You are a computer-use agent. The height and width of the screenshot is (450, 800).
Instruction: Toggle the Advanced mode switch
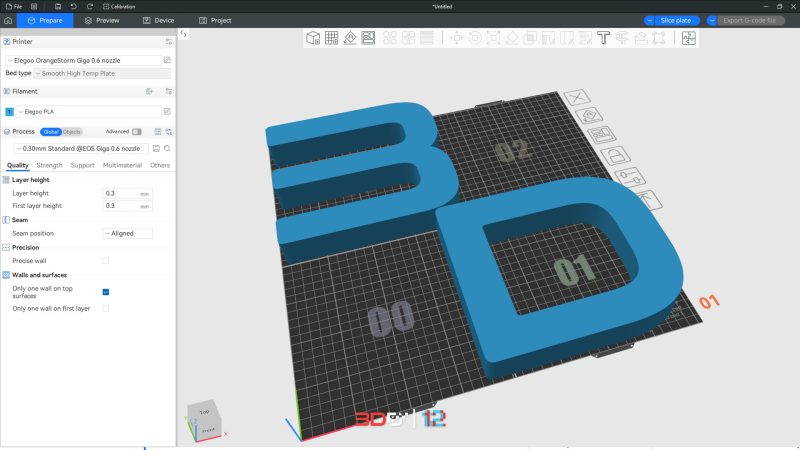point(136,131)
